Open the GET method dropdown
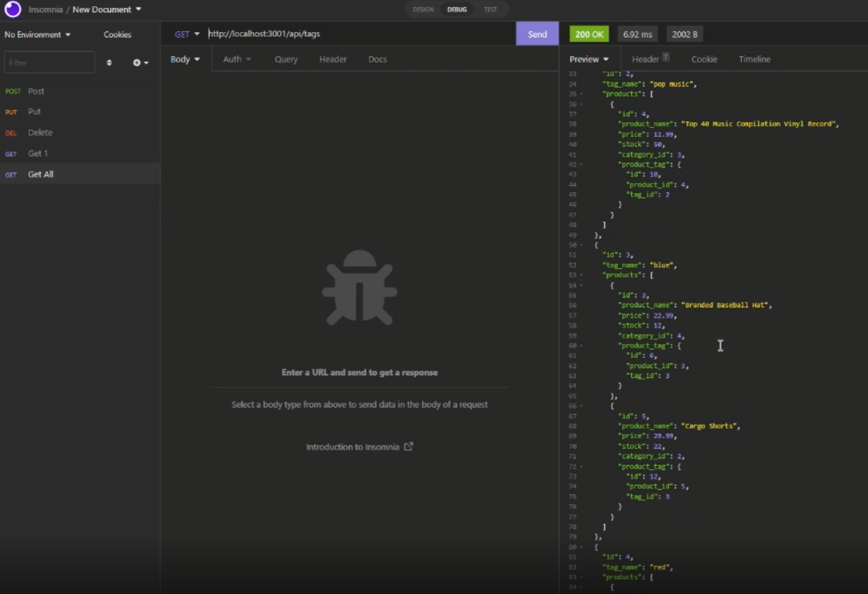 coord(187,34)
